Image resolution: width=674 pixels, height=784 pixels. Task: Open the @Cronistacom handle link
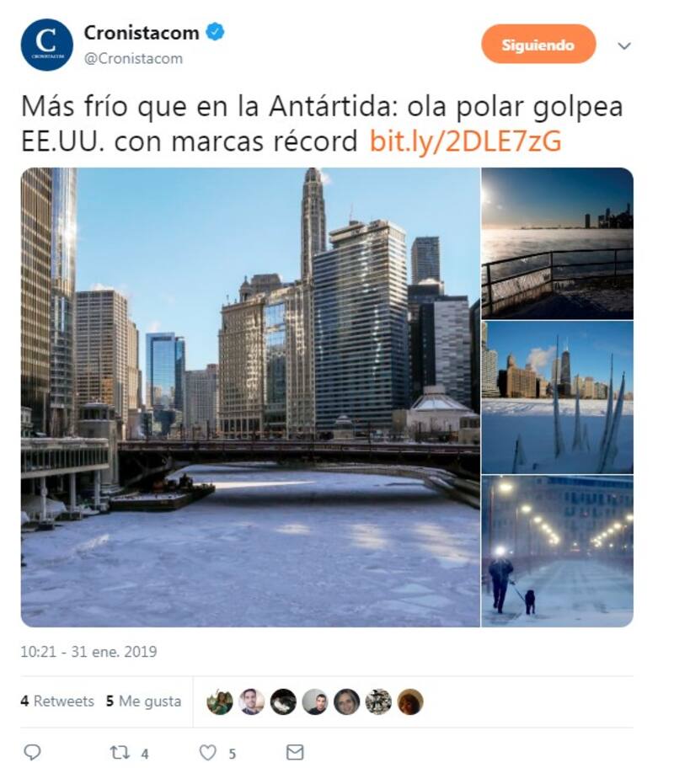click(x=134, y=58)
